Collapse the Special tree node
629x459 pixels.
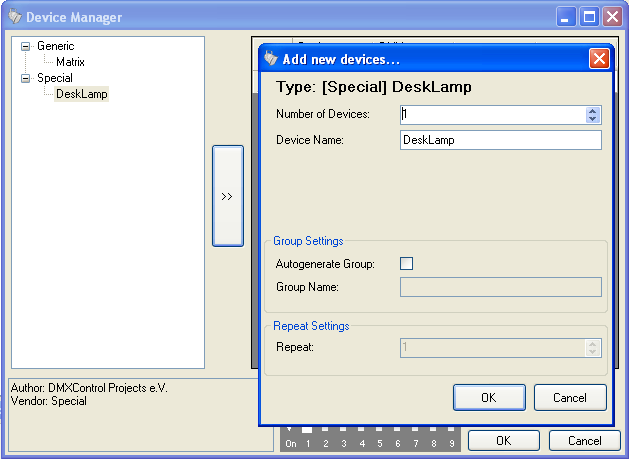[26, 78]
